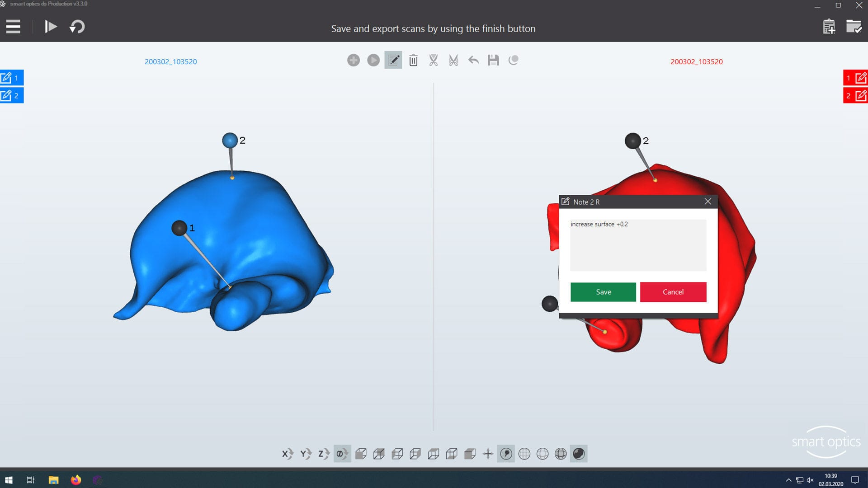The image size is (868, 488).
Task: Open the Windows Start menu
Action: pyautogui.click(x=9, y=480)
